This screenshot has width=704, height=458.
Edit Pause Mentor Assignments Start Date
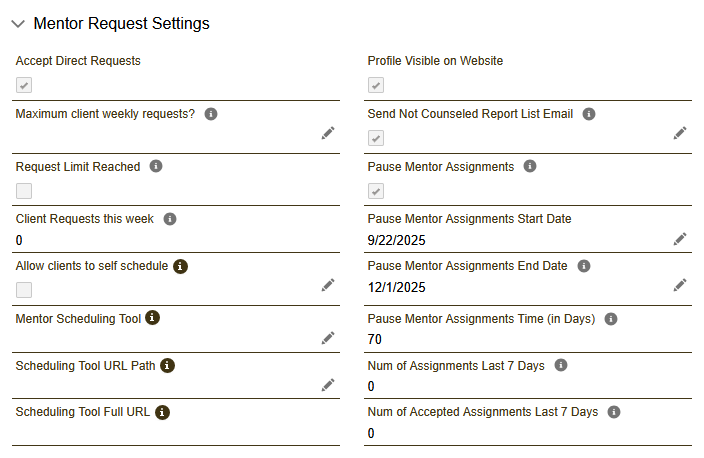pos(680,238)
